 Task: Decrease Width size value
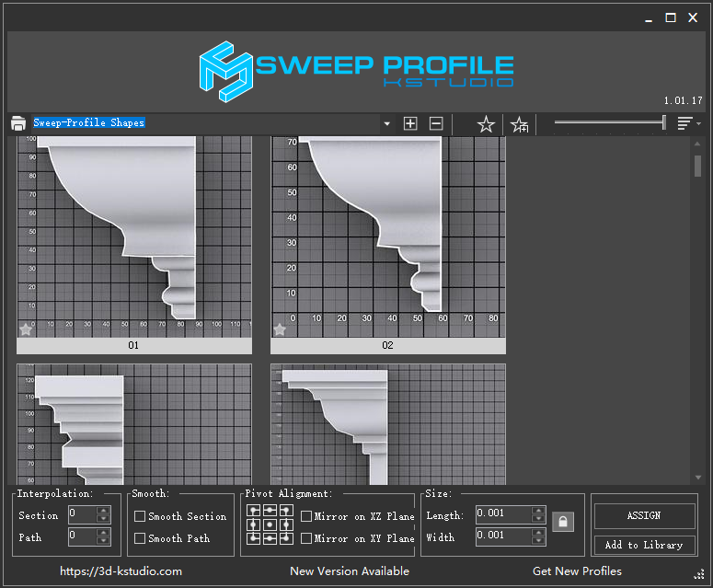[539, 541]
